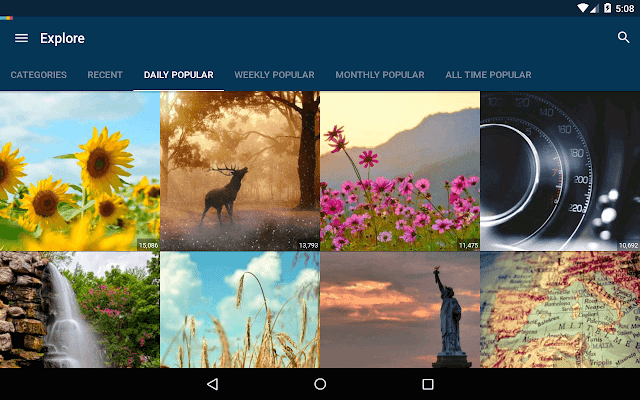Image resolution: width=640 pixels, height=400 pixels.
Task: Tap the Android back navigation button
Action: (x=213, y=384)
